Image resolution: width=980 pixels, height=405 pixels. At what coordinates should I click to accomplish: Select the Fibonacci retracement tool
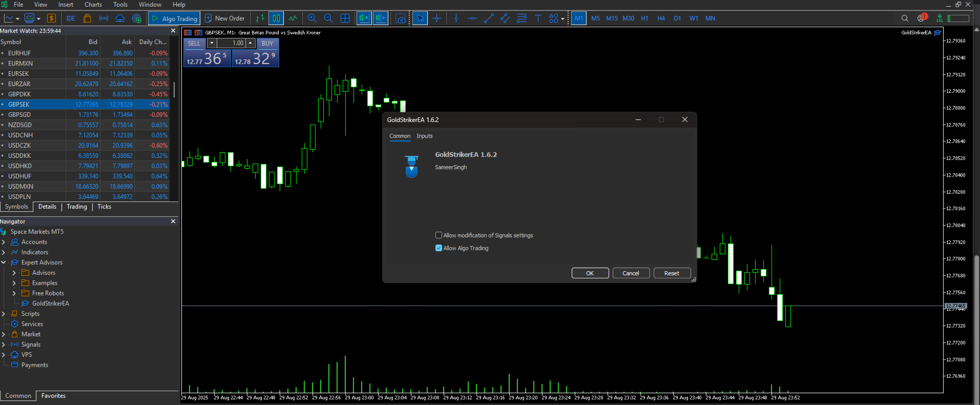pos(522,18)
